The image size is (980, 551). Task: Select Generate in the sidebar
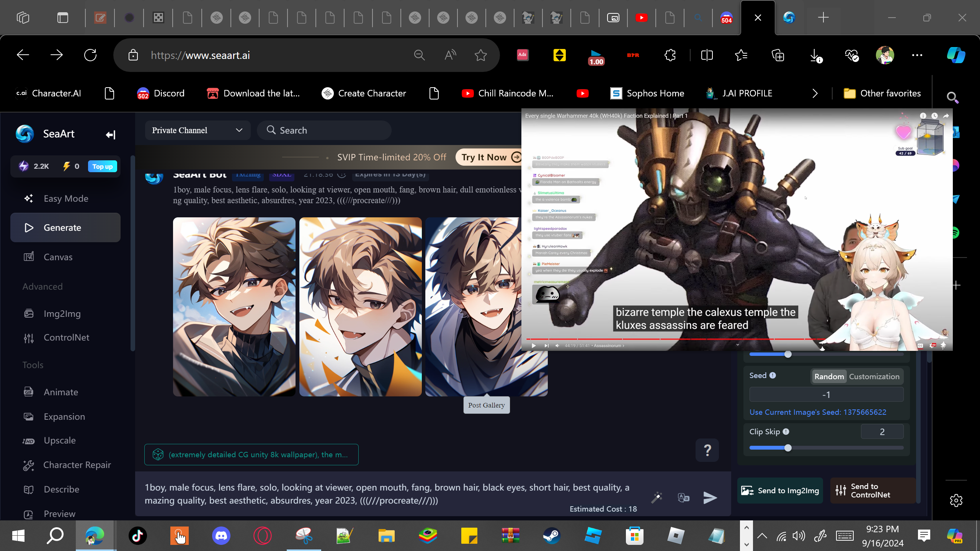[65, 228]
